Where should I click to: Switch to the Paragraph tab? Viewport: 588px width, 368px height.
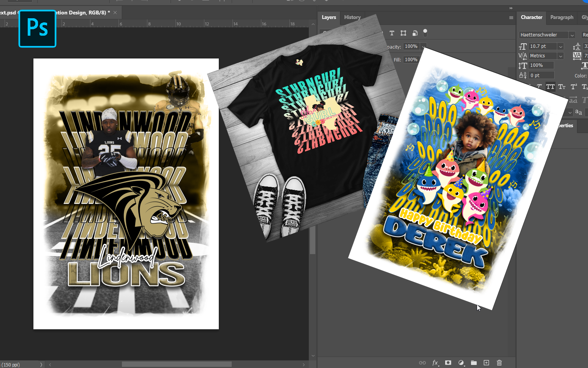pyautogui.click(x=562, y=17)
